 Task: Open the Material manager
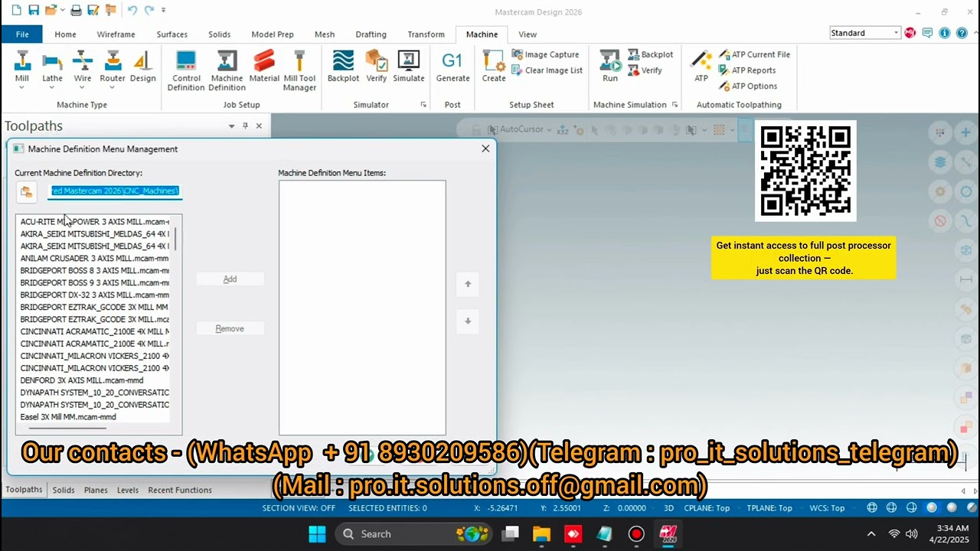pyautogui.click(x=264, y=67)
